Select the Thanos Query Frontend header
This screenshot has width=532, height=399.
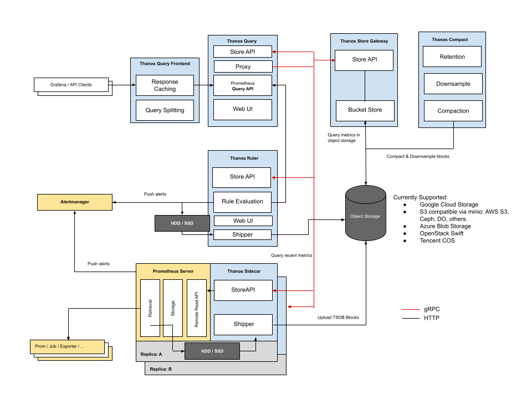(165, 63)
